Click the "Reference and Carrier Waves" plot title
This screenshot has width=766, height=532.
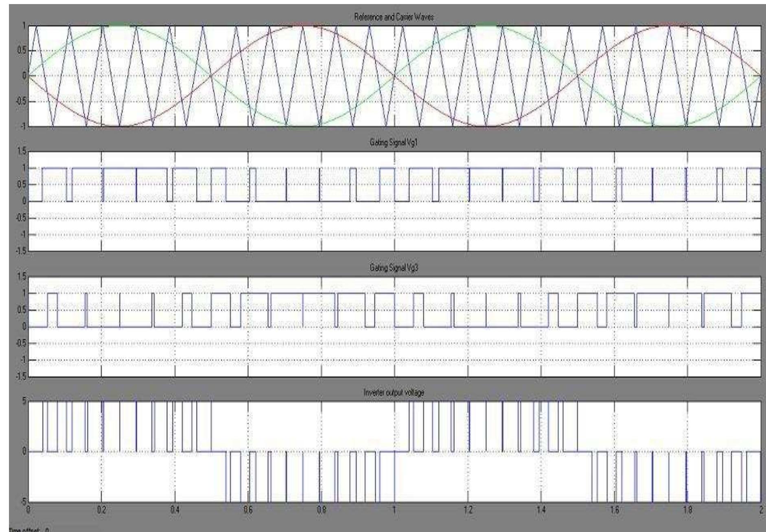pyautogui.click(x=394, y=18)
